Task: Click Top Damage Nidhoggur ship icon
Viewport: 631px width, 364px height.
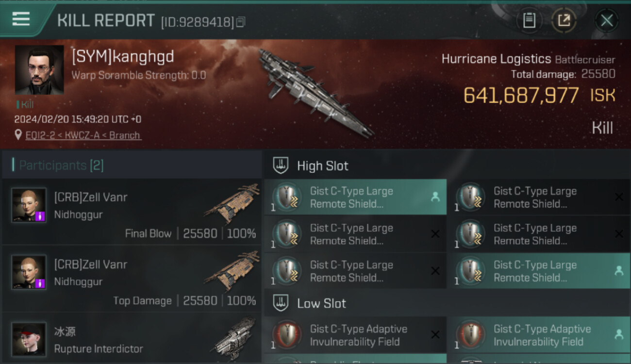Action: [x=232, y=271]
